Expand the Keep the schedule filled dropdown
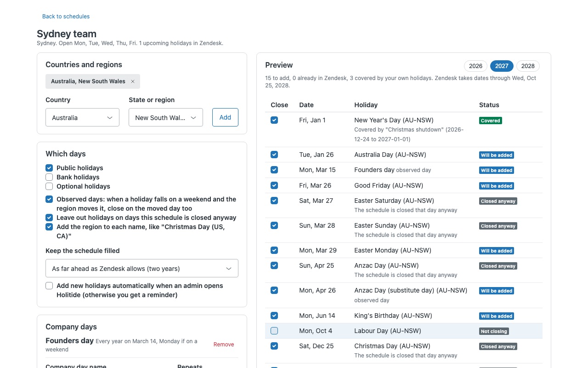Screen dimensions: 588x368 click(142, 268)
